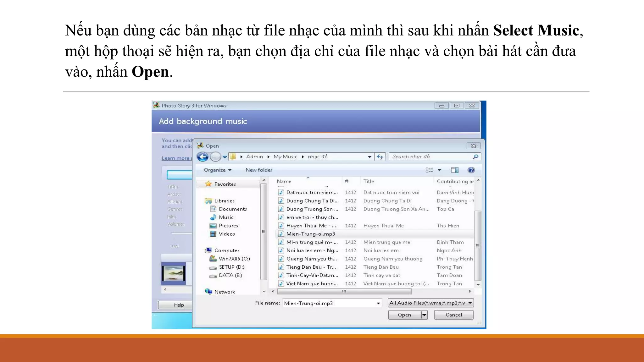Click the horizontal scrollbar under file list

344,292
